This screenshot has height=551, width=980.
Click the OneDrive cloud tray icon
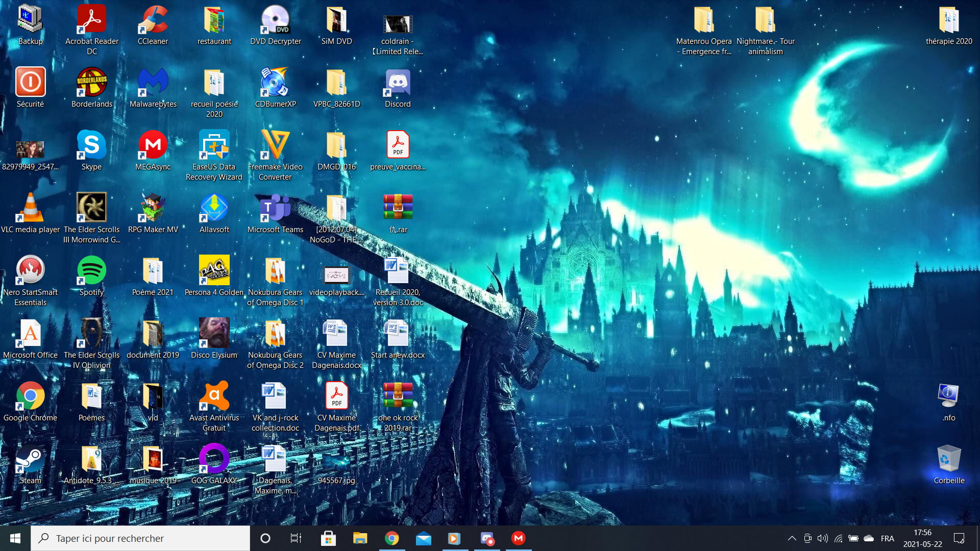869,538
